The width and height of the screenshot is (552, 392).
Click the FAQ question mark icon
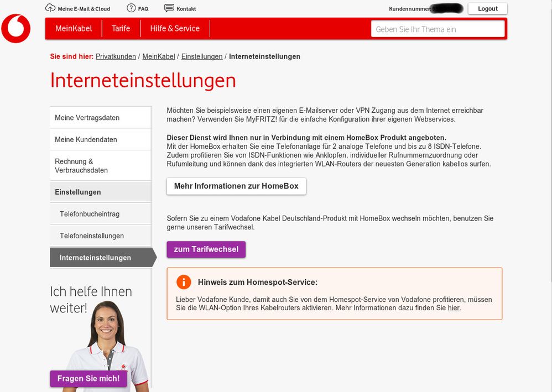(131, 8)
